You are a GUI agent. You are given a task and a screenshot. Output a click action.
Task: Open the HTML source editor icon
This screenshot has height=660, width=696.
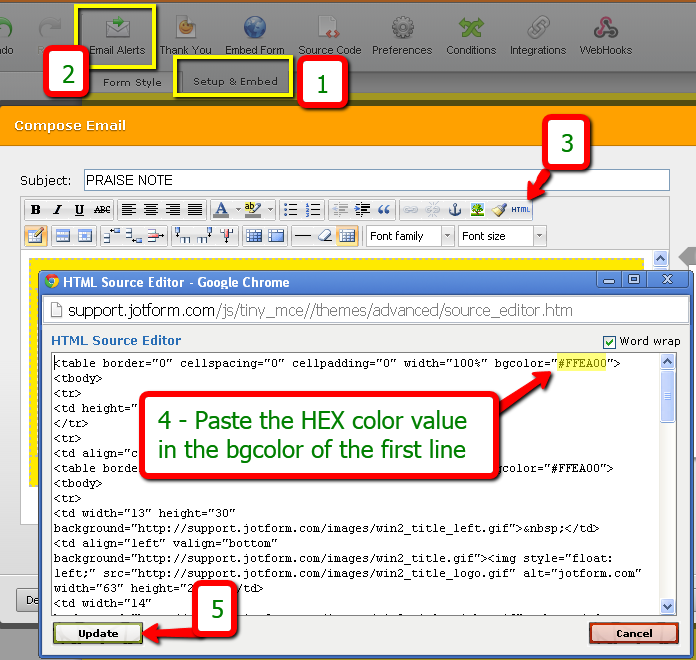click(521, 210)
